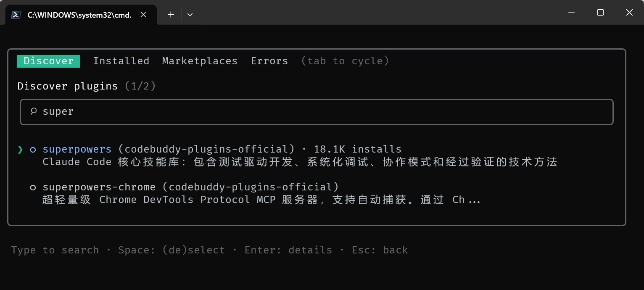Click the cmd.exe tab title

pyautogui.click(x=79, y=15)
